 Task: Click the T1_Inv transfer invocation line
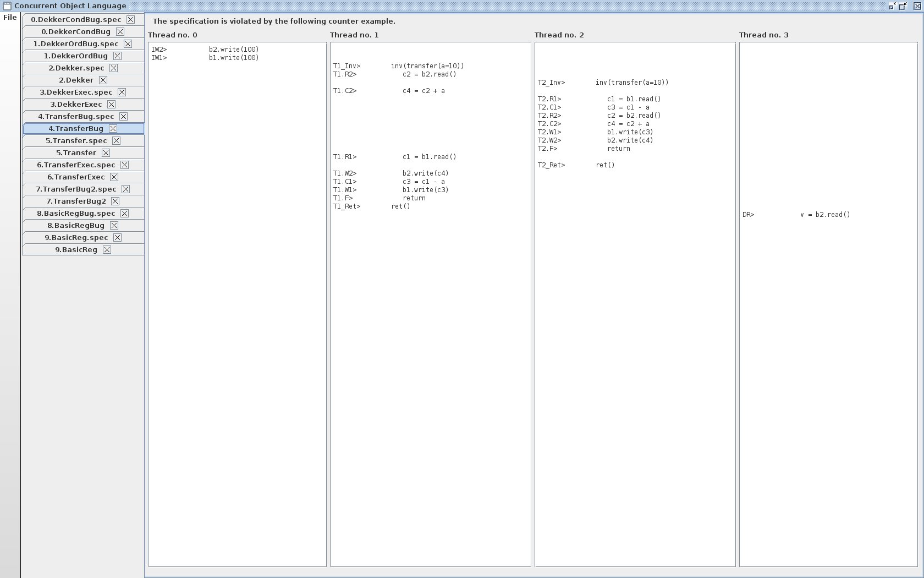coord(399,66)
